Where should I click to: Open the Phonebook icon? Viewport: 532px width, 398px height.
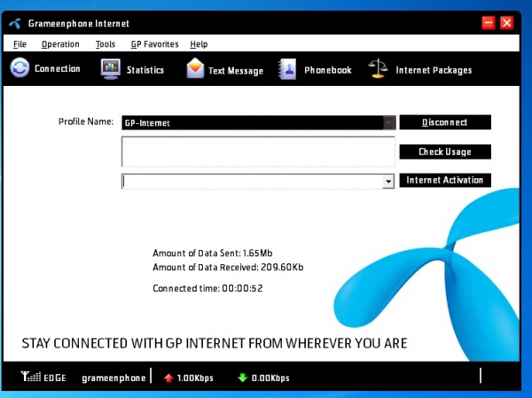287,69
